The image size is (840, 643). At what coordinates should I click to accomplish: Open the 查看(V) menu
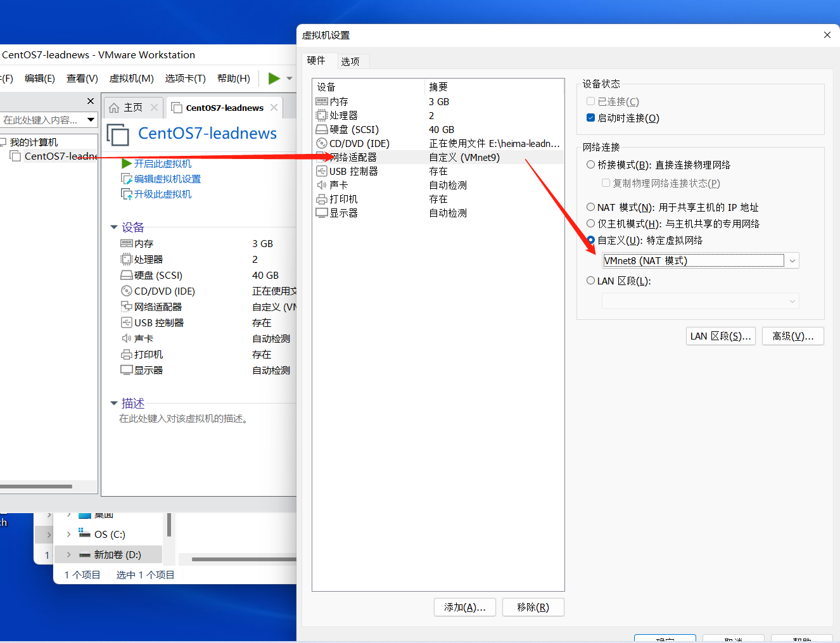click(82, 79)
